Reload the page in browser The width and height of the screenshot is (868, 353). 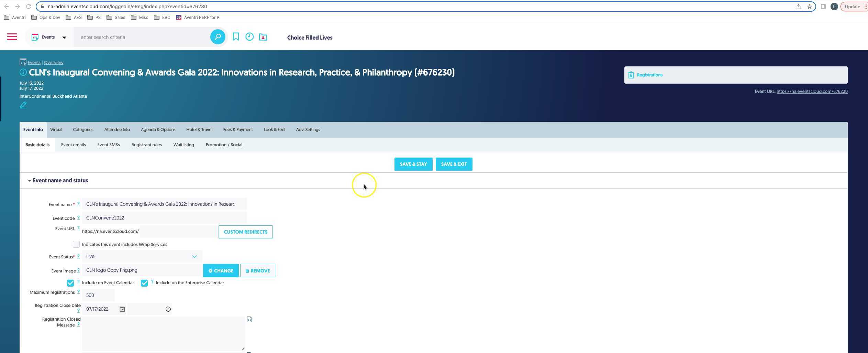pyautogui.click(x=29, y=7)
